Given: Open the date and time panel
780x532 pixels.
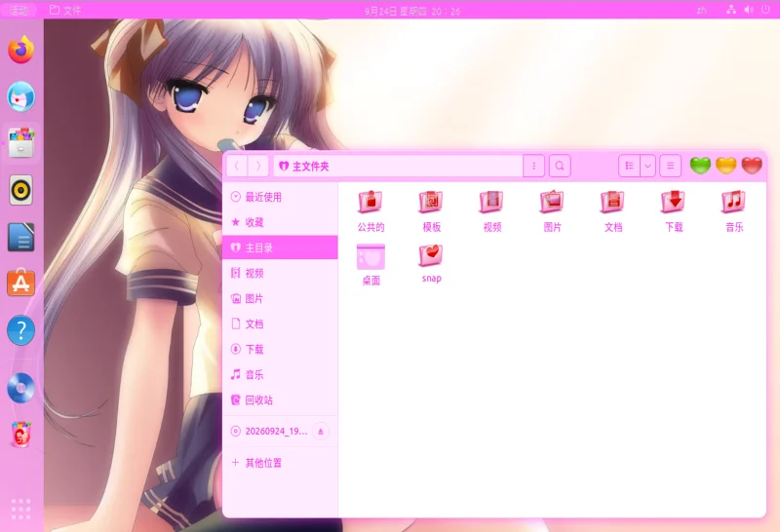Looking at the screenshot, I should (411, 11).
